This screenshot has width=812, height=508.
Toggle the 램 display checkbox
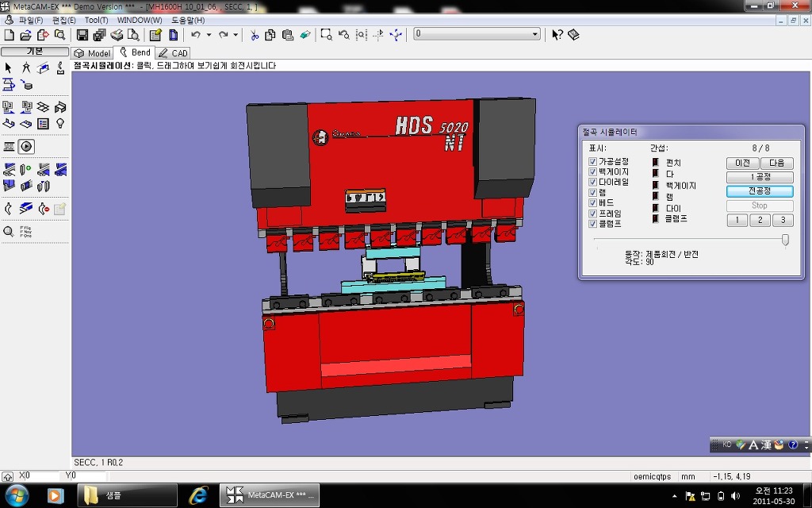point(593,193)
